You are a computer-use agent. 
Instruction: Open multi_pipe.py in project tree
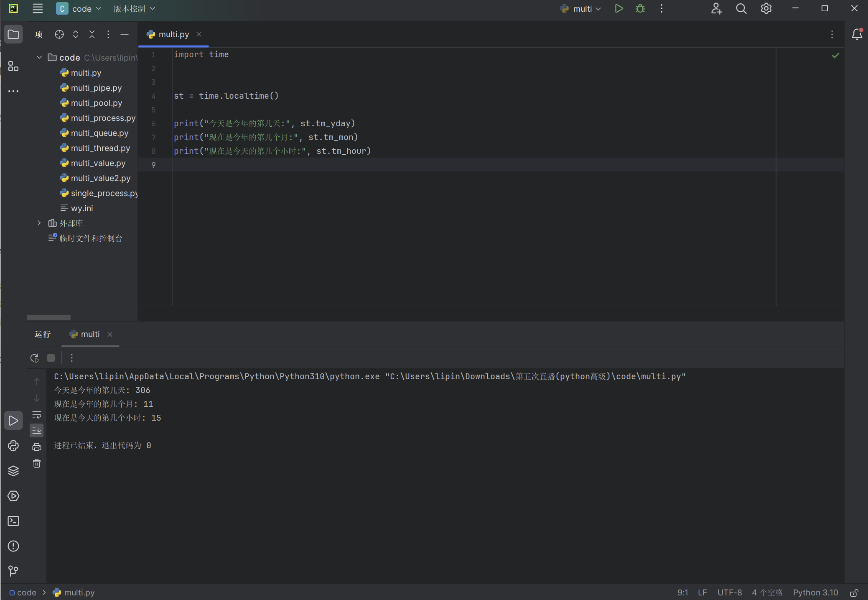point(96,88)
